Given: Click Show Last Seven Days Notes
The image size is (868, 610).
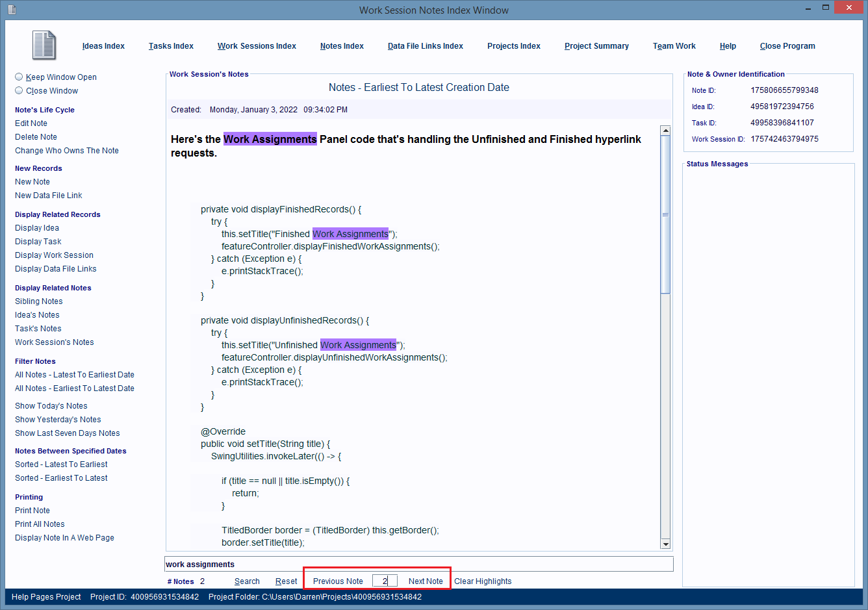Looking at the screenshot, I should [x=68, y=433].
